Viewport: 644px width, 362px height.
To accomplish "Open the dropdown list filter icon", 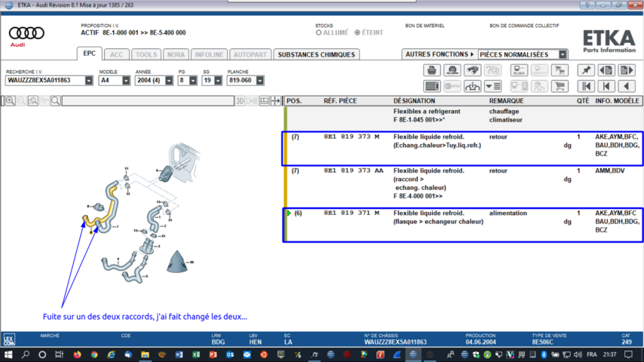I will [493, 86].
